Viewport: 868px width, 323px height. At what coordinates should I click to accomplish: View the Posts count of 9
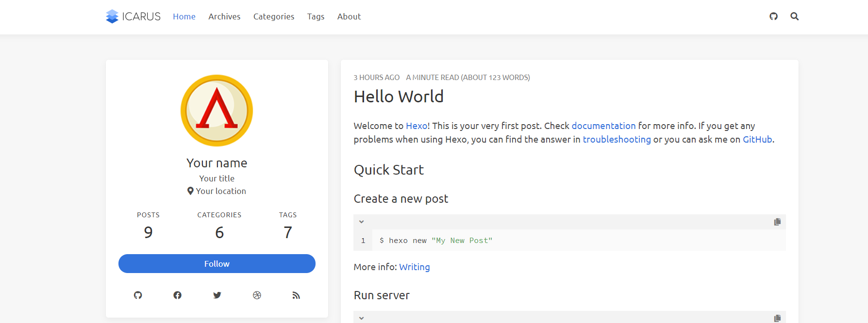click(x=148, y=232)
